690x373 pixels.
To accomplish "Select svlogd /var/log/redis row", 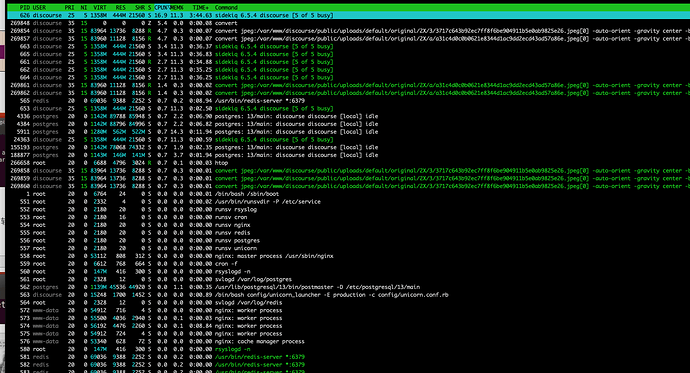I will click(x=349, y=303).
